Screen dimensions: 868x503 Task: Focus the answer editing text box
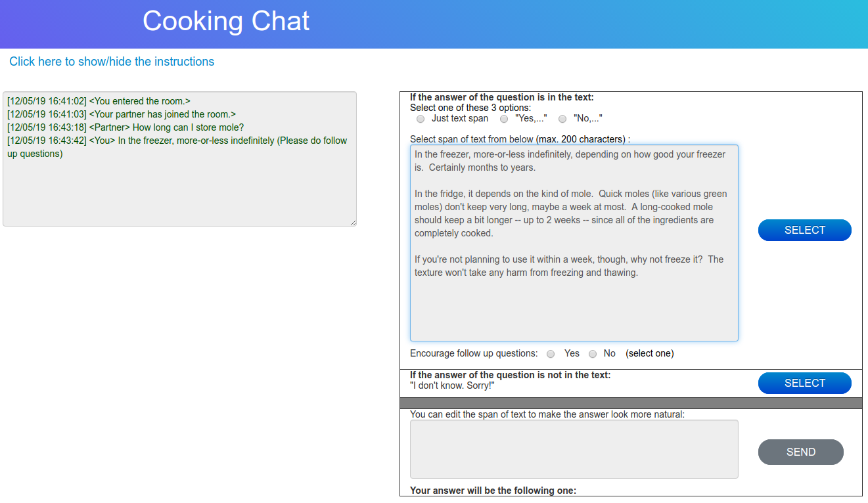574,449
